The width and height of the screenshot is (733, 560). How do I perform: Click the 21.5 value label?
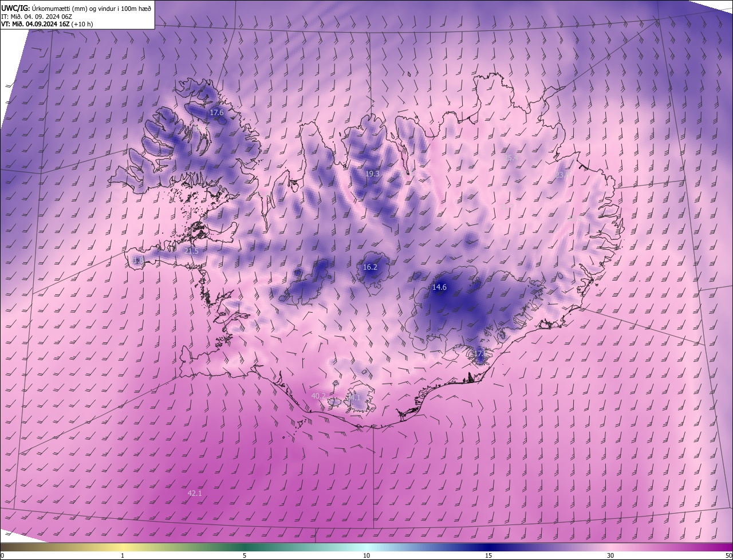[191, 251]
